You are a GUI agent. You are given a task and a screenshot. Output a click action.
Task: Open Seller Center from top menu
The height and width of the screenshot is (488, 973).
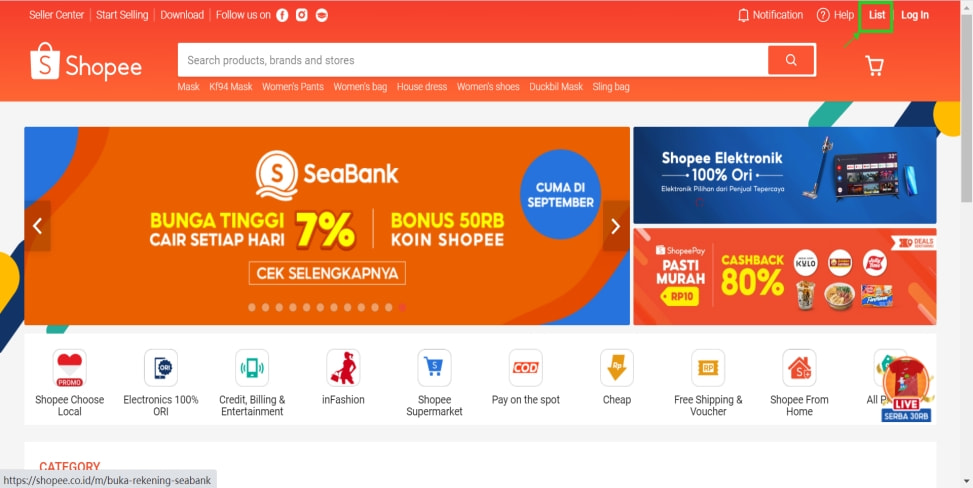tap(56, 15)
